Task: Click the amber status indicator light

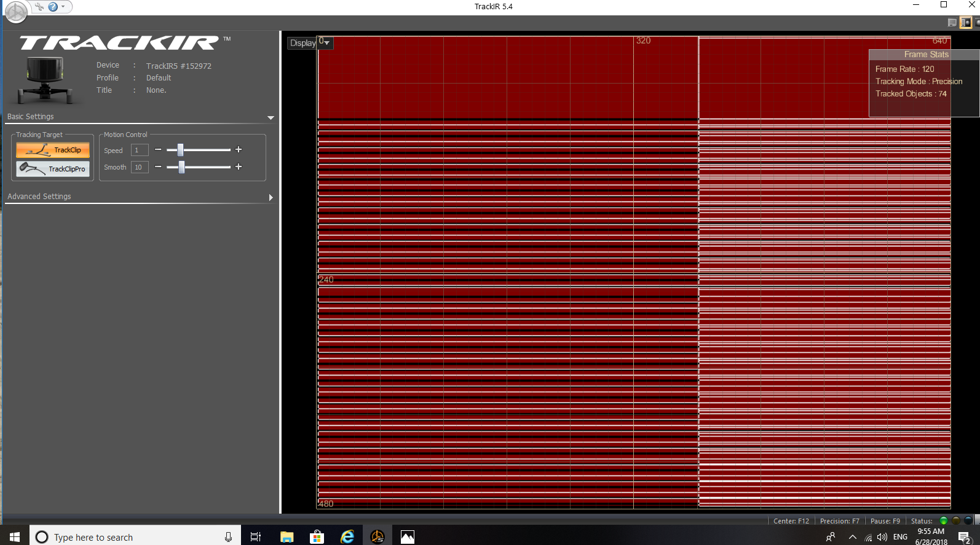Action: tap(956, 520)
